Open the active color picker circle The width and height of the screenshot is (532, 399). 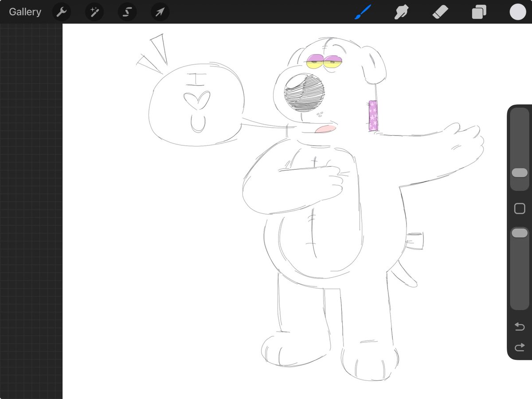click(518, 12)
